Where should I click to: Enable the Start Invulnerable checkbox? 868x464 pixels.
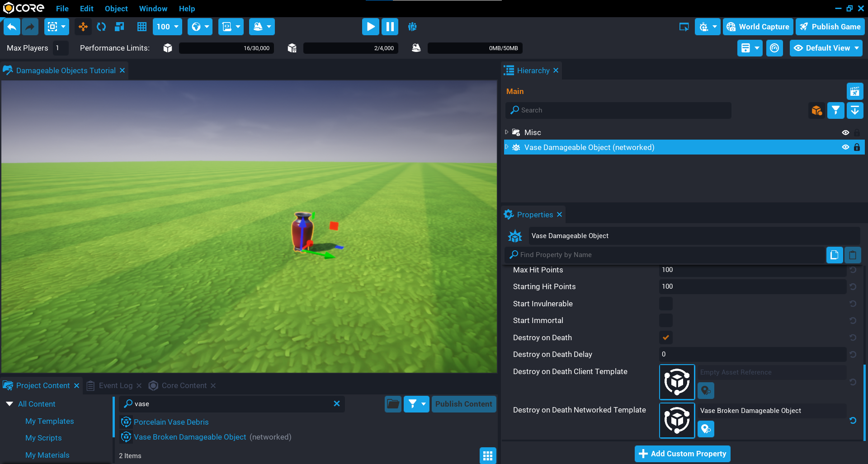pyautogui.click(x=666, y=304)
